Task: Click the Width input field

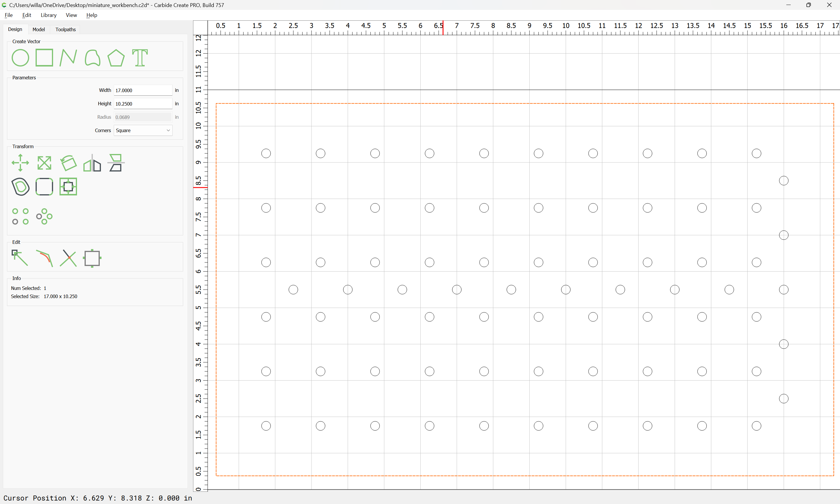Action: pyautogui.click(x=143, y=90)
